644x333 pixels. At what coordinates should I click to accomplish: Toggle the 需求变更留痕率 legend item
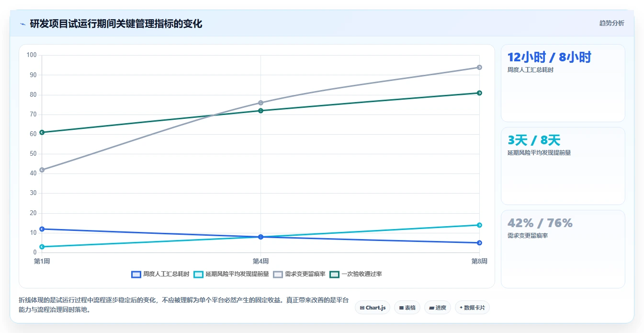299,274
